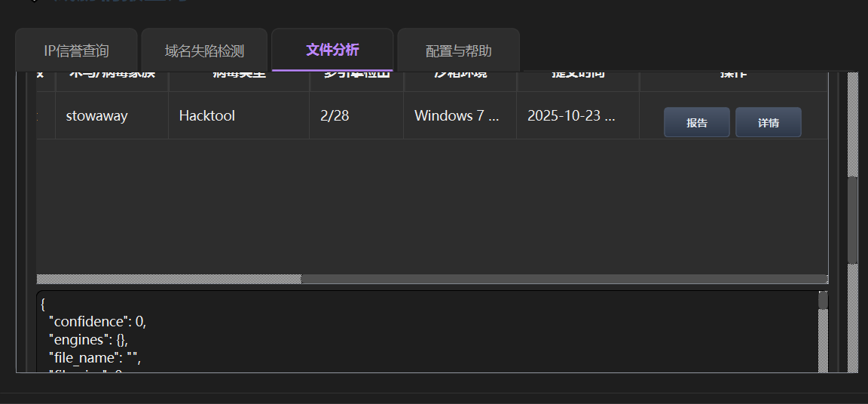
Task: Click the table's horizontal scrollbar handle
Action: coord(565,279)
